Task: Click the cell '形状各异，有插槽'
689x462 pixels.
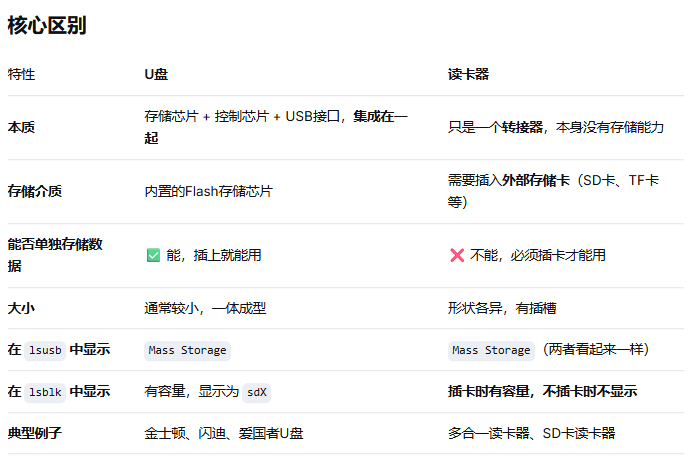Action: tap(502, 308)
